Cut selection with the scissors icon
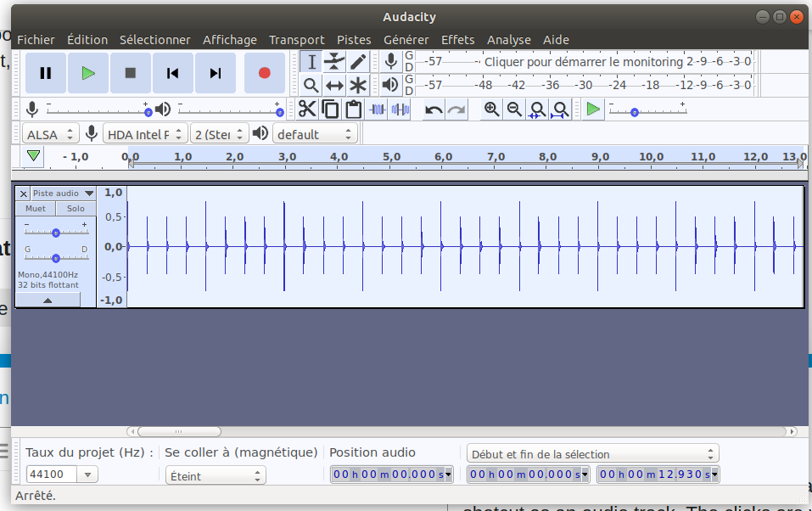812x511 pixels. pos(307,109)
